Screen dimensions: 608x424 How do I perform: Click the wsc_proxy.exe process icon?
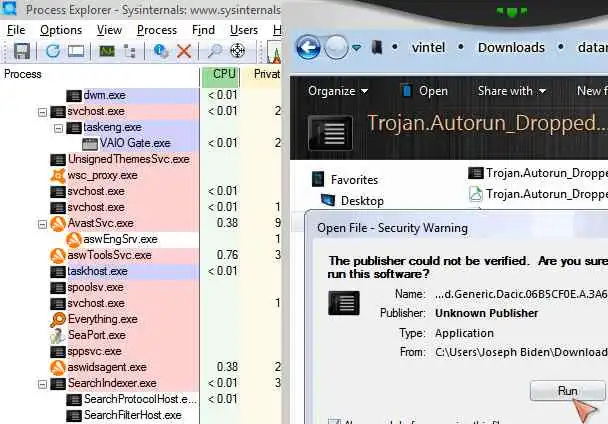point(58,175)
